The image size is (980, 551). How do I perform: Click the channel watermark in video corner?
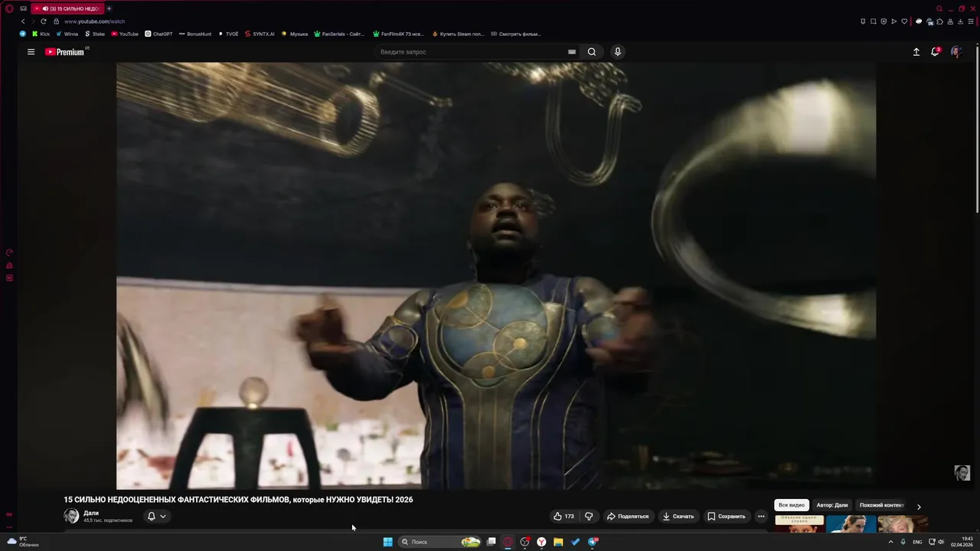tap(962, 473)
